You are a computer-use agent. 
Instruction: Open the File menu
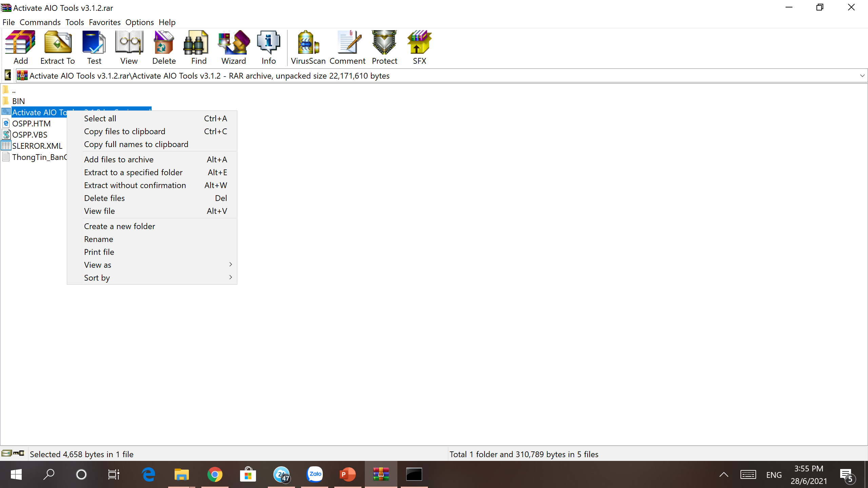point(8,22)
